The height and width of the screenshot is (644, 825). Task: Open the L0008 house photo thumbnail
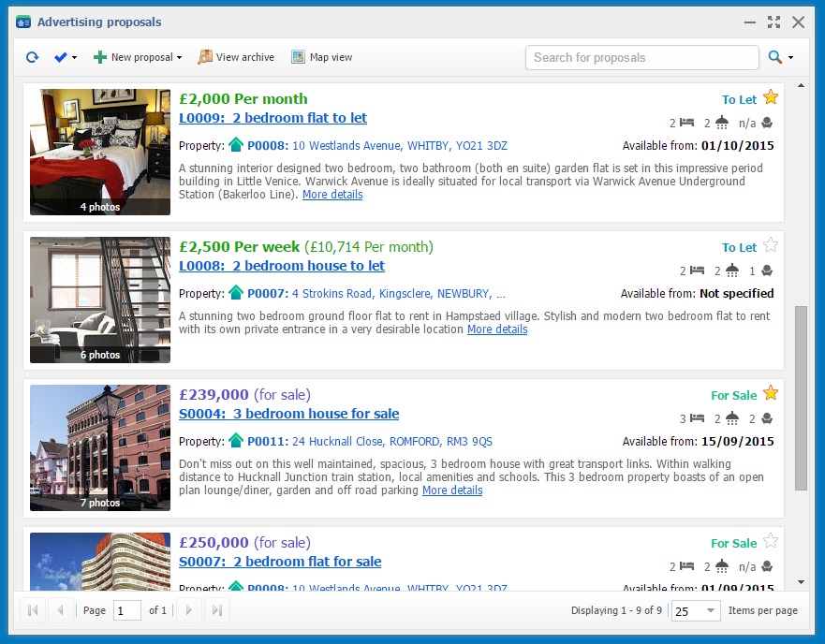(x=100, y=300)
